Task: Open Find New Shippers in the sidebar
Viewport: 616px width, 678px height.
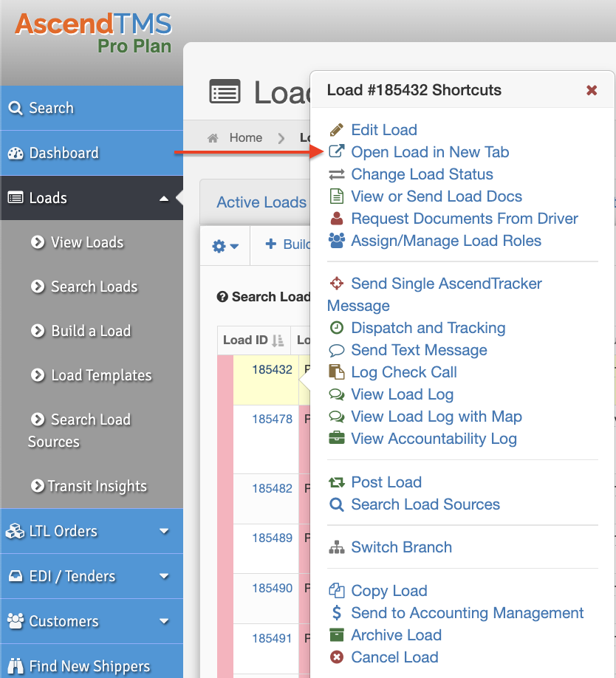Action: (92, 666)
